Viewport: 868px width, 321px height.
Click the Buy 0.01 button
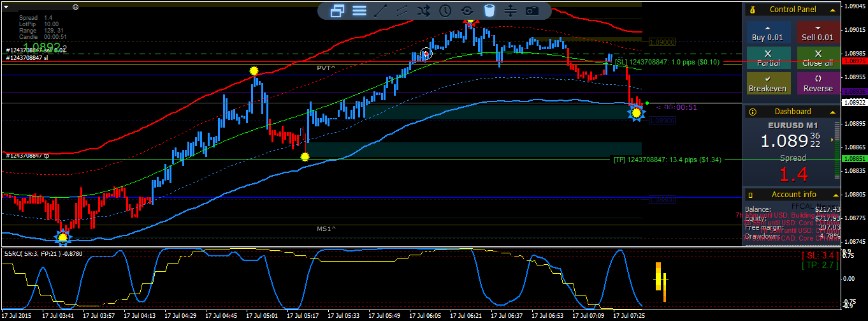click(767, 33)
